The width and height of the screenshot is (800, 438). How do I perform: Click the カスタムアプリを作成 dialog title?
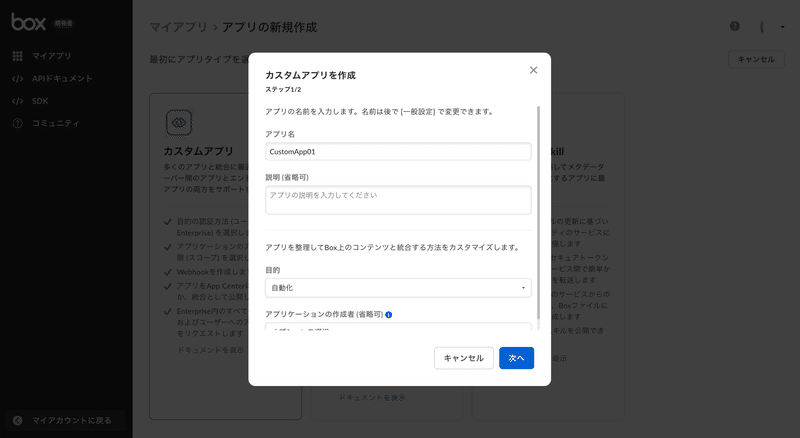[310, 75]
